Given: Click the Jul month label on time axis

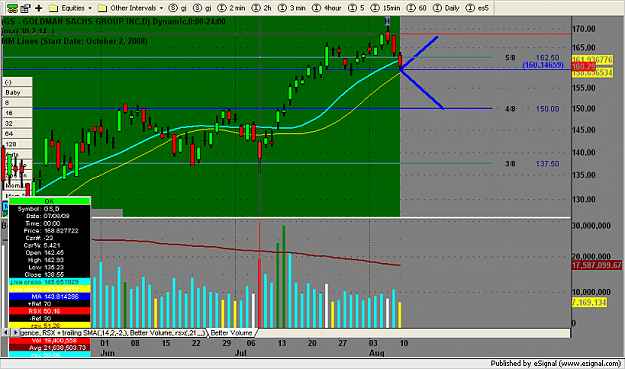Looking at the screenshot, I should point(240,353).
